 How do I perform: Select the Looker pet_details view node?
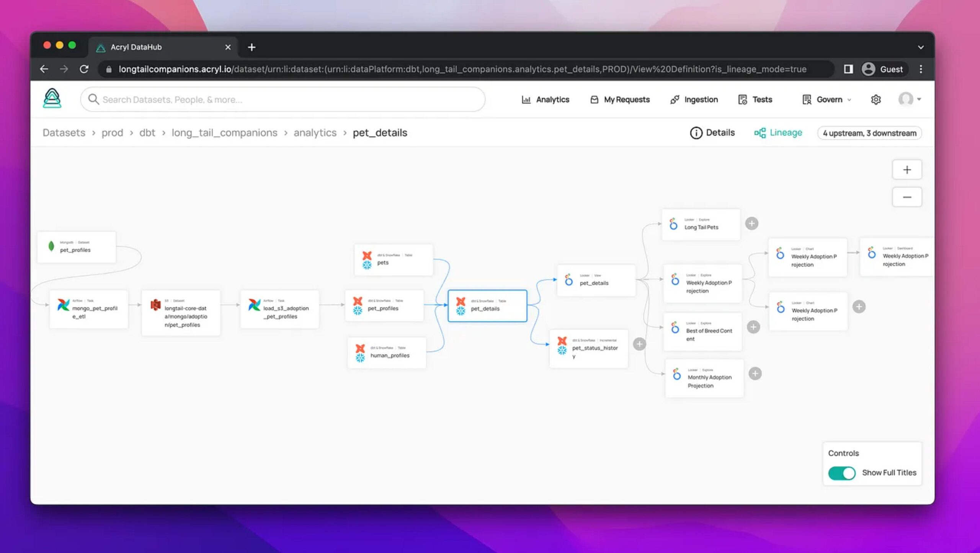pyautogui.click(x=596, y=281)
